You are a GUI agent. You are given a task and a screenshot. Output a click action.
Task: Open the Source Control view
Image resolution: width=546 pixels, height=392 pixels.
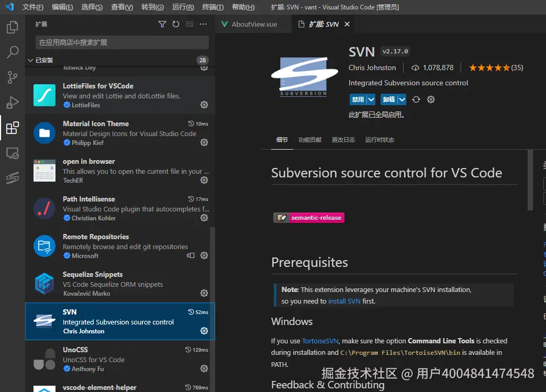[x=13, y=77]
